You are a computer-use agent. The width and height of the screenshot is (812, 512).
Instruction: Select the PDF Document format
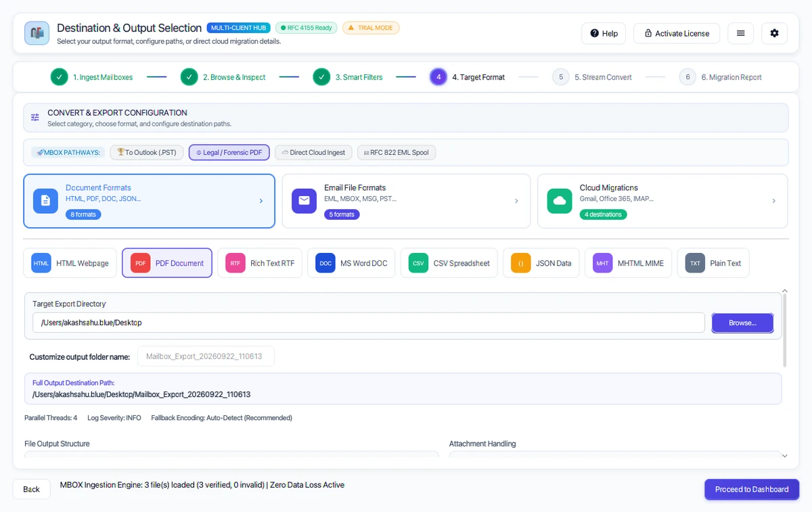pyautogui.click(x=167, y=263)
